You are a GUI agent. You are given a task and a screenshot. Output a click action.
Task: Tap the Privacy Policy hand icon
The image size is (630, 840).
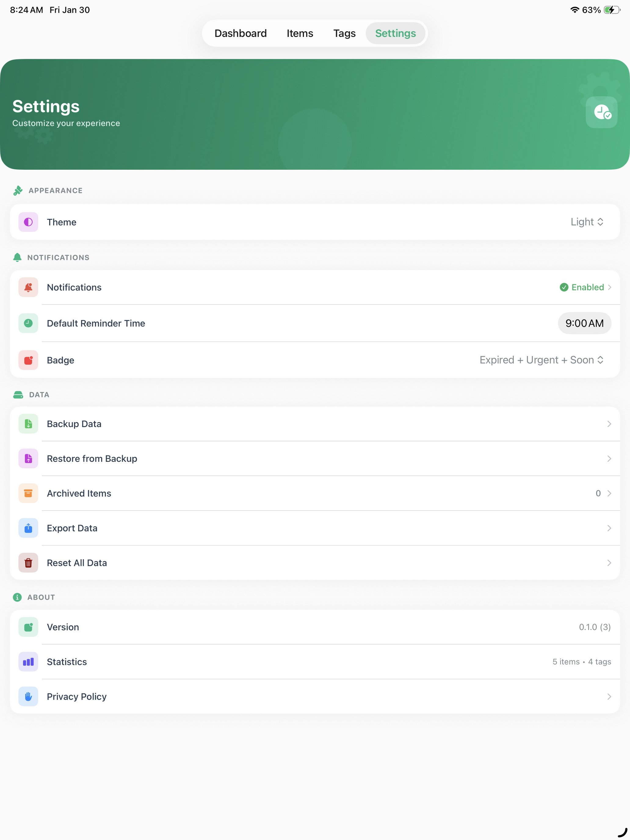tap(28, 697)
